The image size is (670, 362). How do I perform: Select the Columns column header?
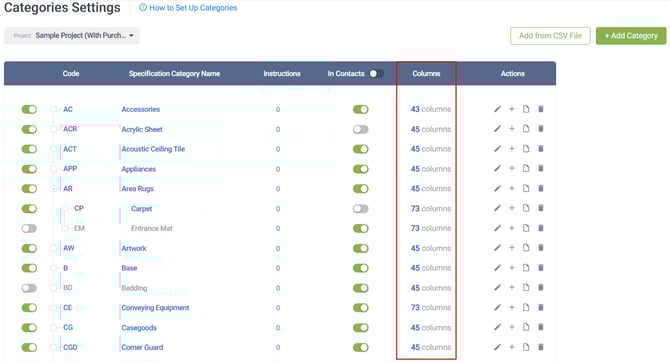[426, 74]
